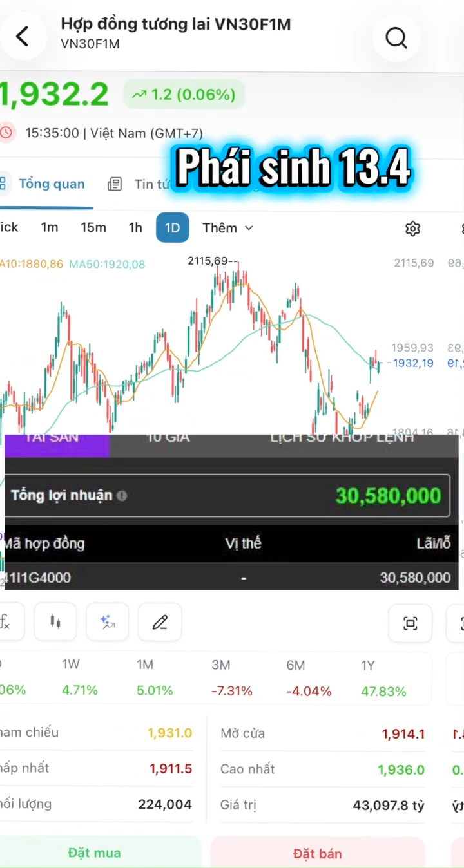Tap the back arrow button
Image resolution: width=464 pixels, height=868 pixels.
click(x=23, y=37)
